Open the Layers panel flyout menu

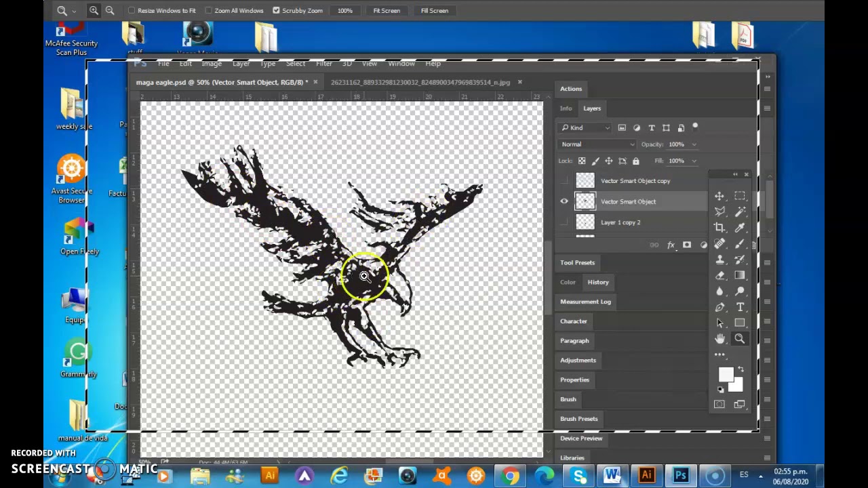pyautogui.click(x=767, y=108)
